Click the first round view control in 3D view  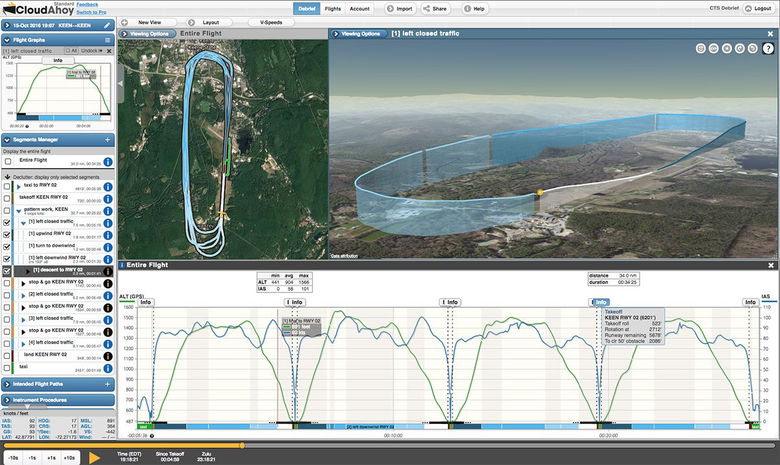pos(700,48)
